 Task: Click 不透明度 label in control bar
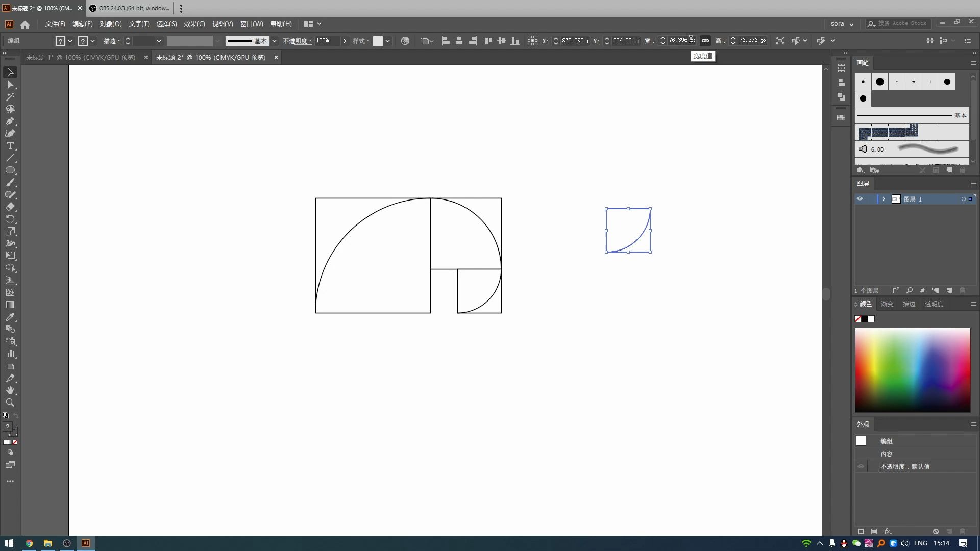[x=297, y=41]
